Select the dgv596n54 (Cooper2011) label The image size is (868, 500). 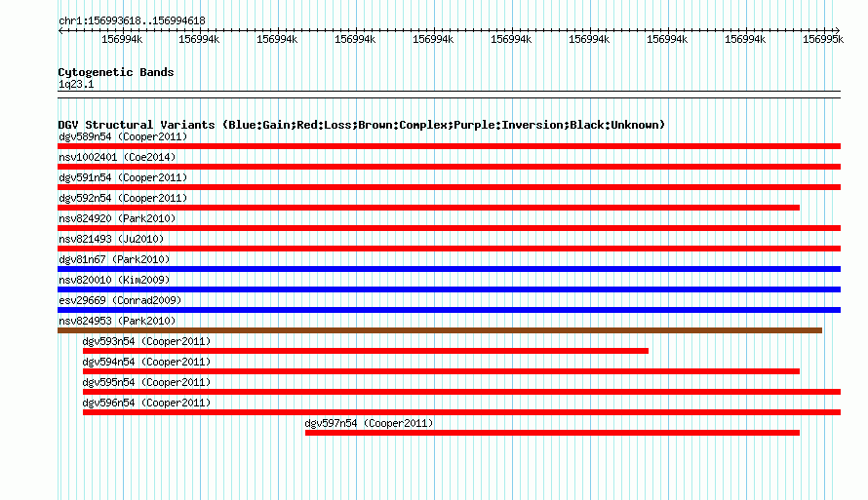146,403
